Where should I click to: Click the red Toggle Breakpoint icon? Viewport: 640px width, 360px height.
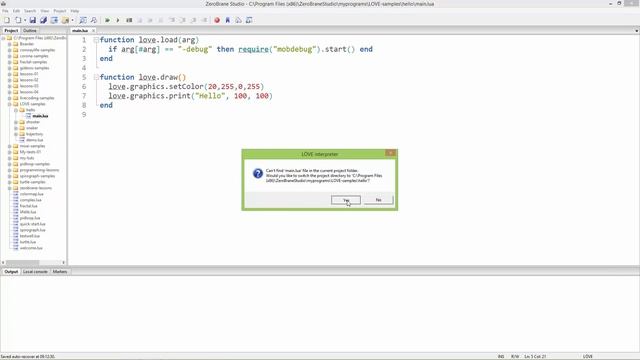[217, 20]
